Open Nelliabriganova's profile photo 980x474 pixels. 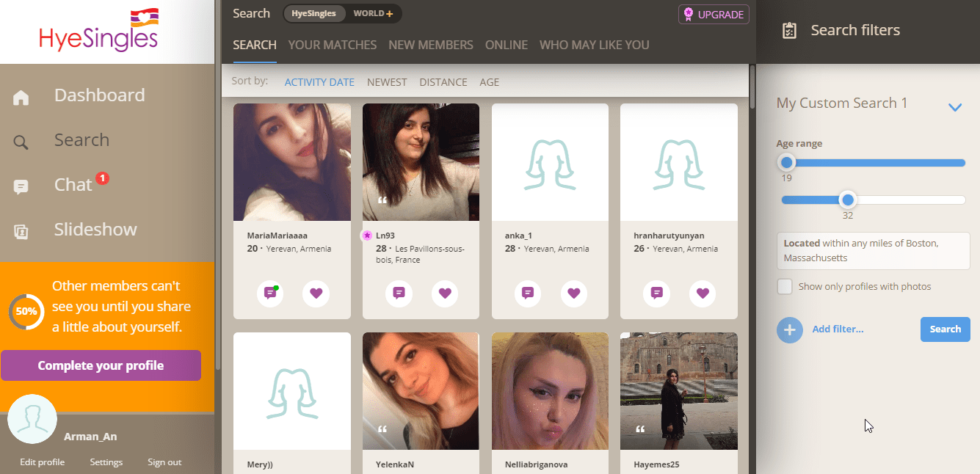pyautogui.click(x=550, y=391)
